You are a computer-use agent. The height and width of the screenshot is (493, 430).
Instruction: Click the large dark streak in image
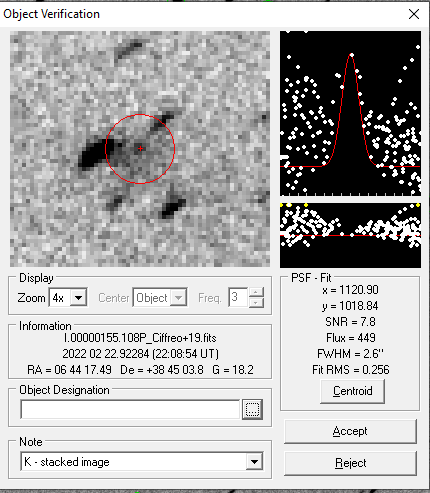click(x=95, y=153)
